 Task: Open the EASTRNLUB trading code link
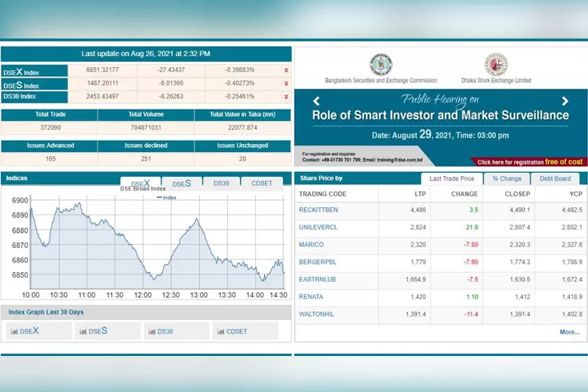click(x=318, y=279)
